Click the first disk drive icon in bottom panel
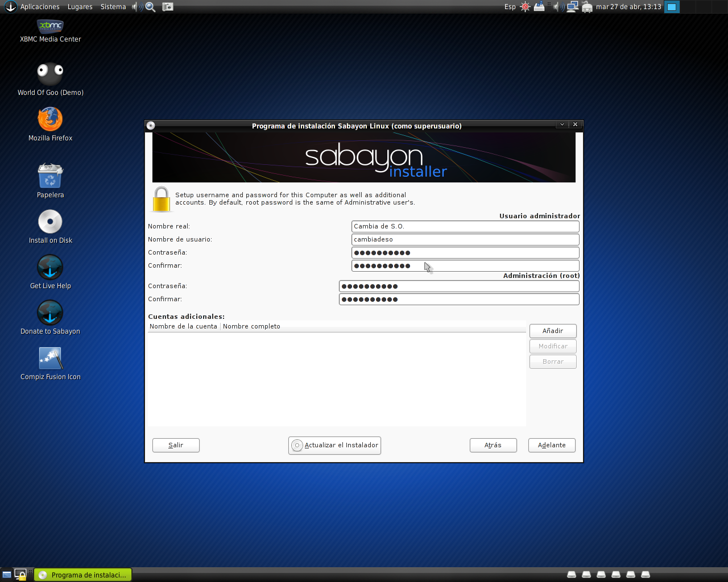Image resolution: width=728 pixels, height=582 pixels. coord(572,575)
